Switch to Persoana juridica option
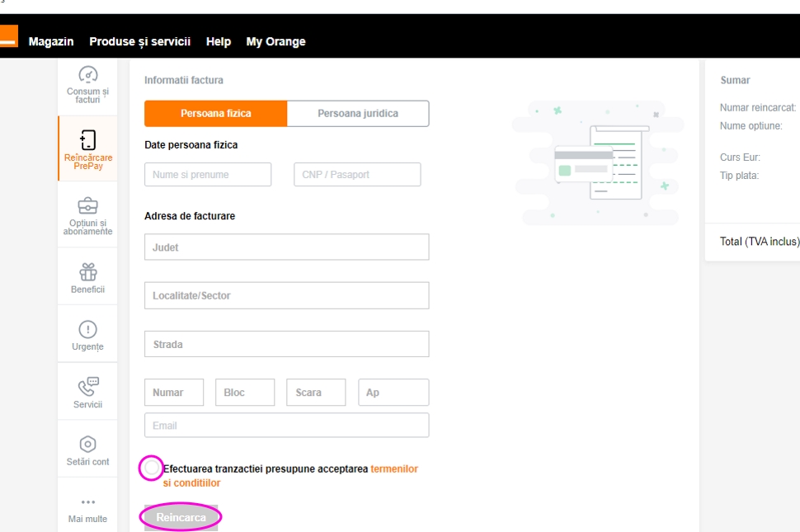800x532 pixels. coord(358,114)
